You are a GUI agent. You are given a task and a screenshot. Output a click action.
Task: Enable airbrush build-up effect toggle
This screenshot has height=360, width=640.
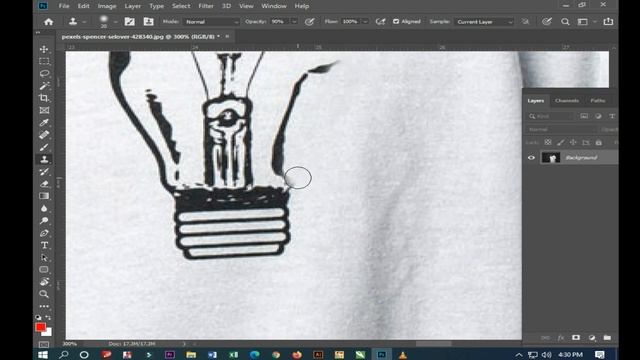click(x=380, y=22)
